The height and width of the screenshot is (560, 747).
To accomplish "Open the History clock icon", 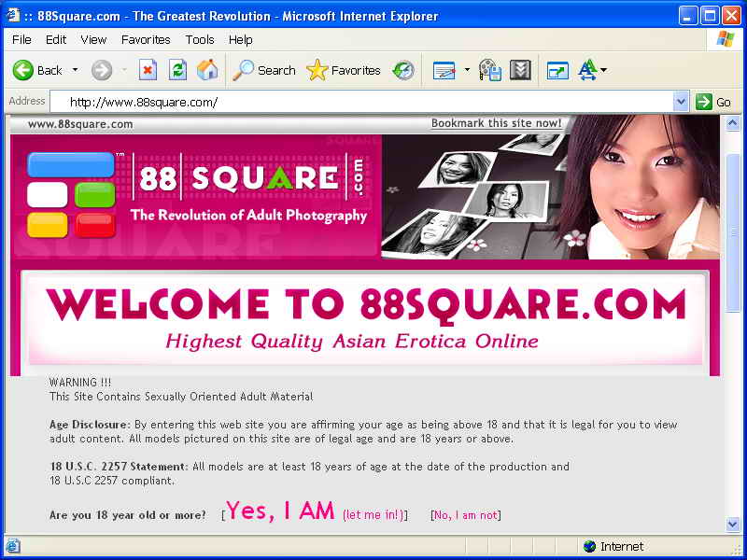I will (x=403, y=71).
